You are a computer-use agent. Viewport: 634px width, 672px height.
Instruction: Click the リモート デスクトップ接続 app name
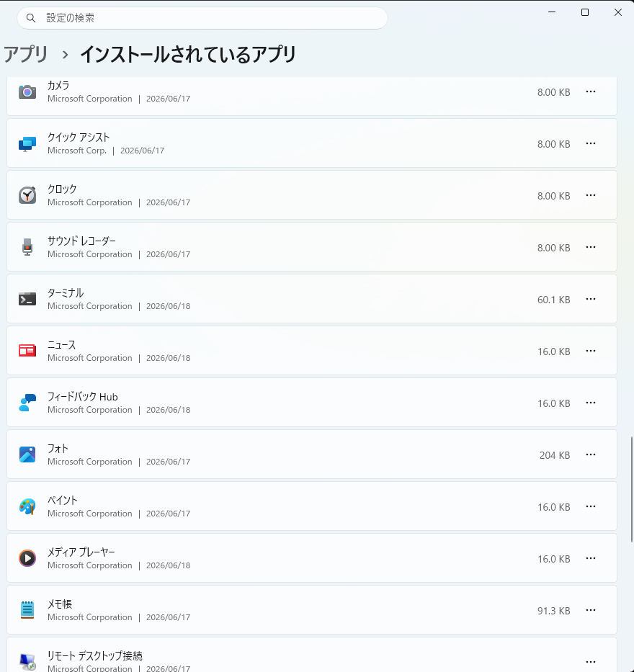(x=94, y=656)
